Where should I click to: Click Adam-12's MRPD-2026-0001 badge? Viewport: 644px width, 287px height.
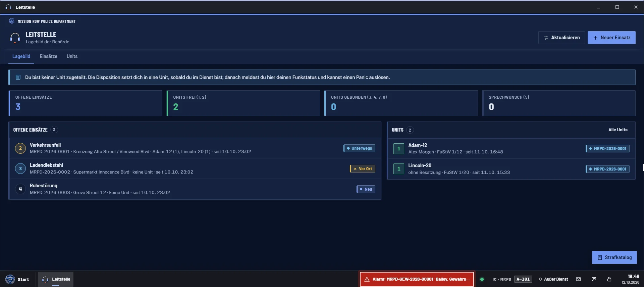point(607,149)
